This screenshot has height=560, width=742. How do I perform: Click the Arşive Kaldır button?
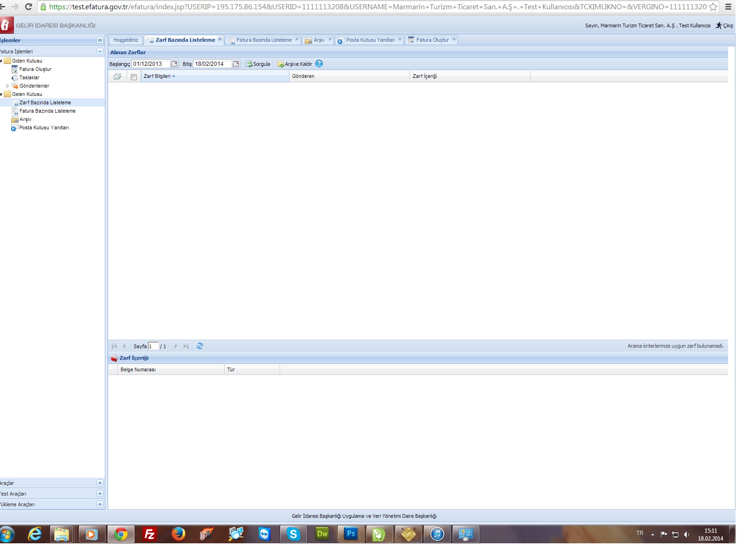[295, 64]
